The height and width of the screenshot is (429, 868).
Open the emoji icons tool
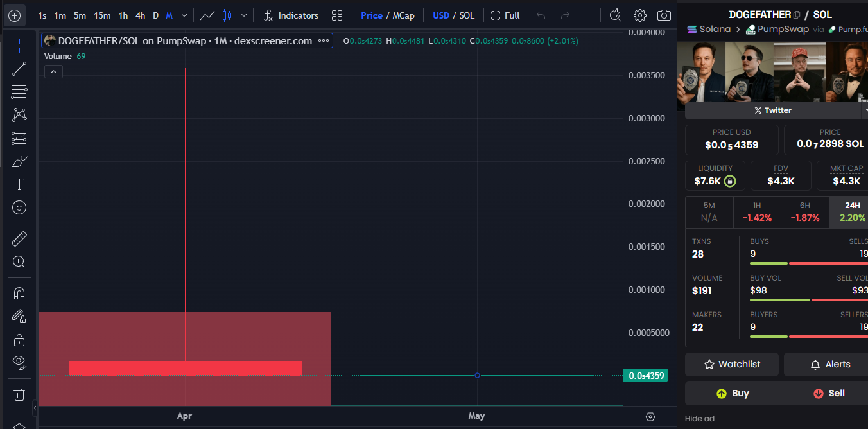[19, 207]
